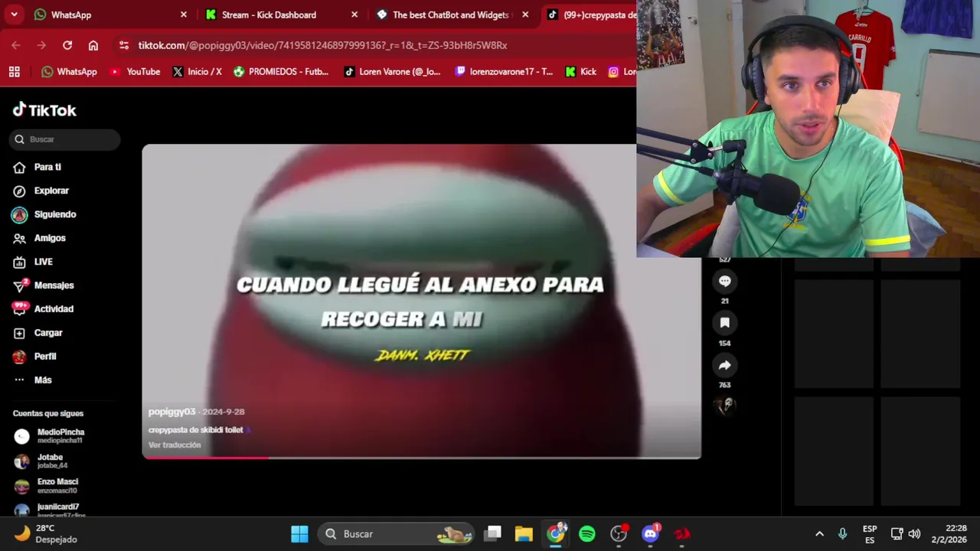Open the sound disc avatar icon

[x=724, y=406]
